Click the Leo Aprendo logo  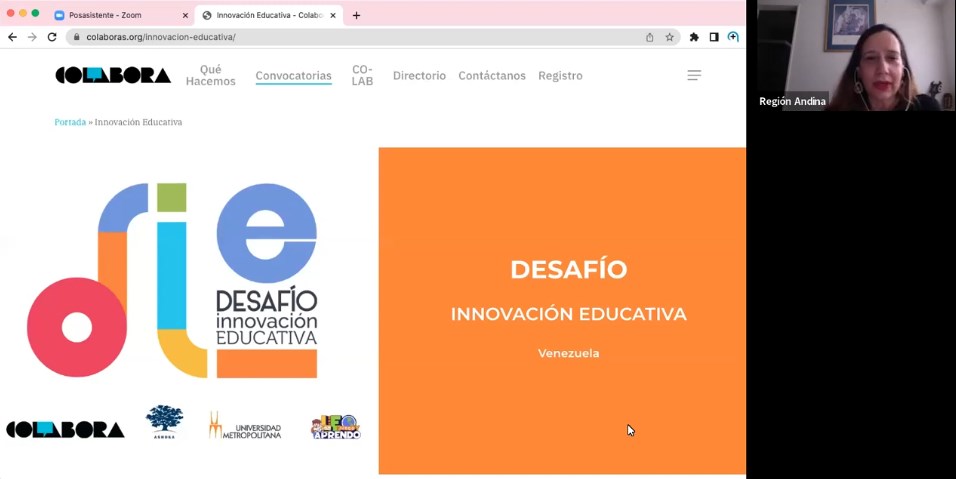pyautogui.click(x=336, y=427)
